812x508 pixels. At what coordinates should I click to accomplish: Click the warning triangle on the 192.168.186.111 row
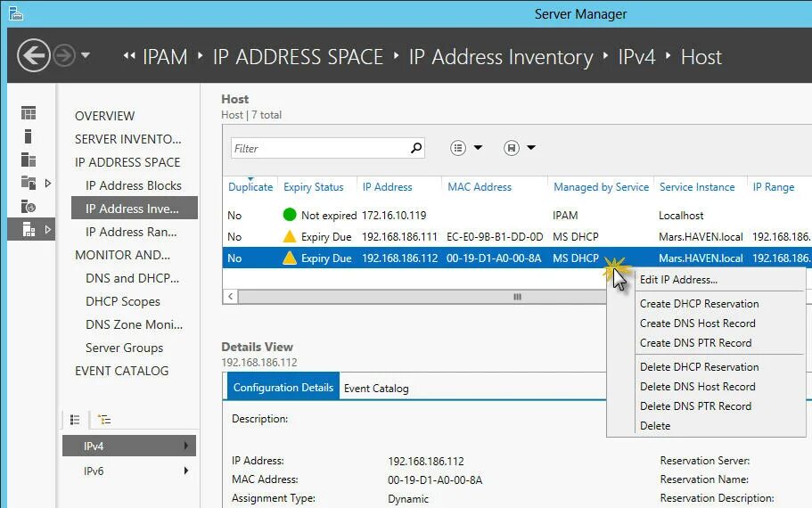point(290,237)
